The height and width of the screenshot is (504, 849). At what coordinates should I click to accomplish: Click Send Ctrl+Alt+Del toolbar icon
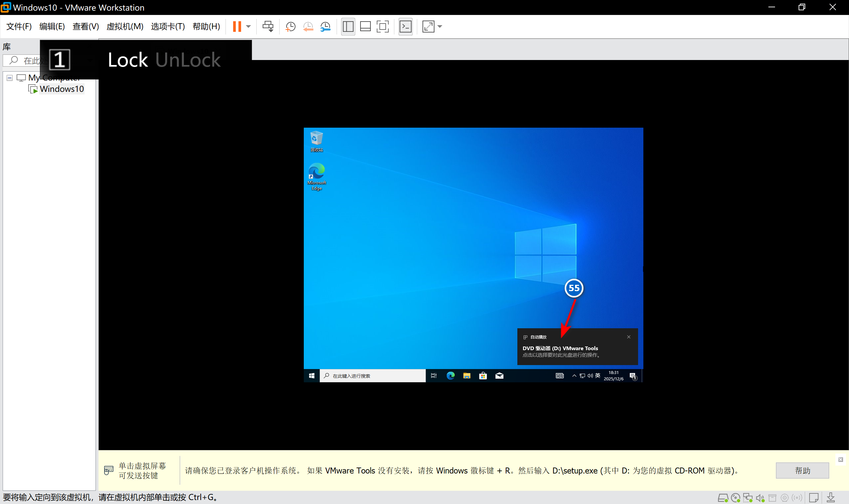[268, 26]
